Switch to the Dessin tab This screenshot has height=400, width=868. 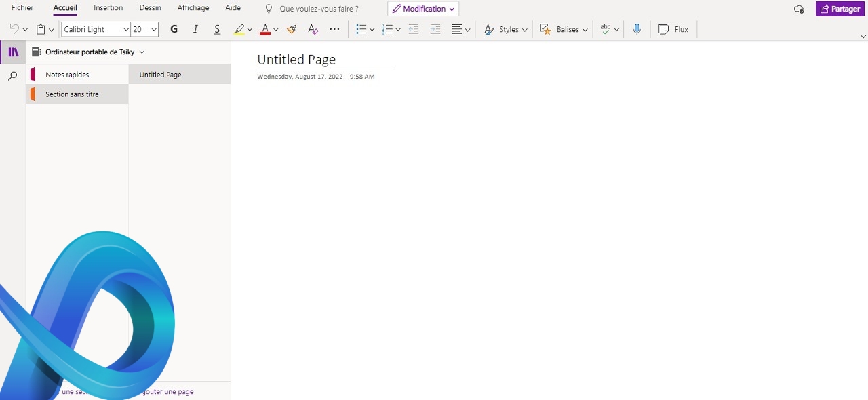click(x=151, y=8)
